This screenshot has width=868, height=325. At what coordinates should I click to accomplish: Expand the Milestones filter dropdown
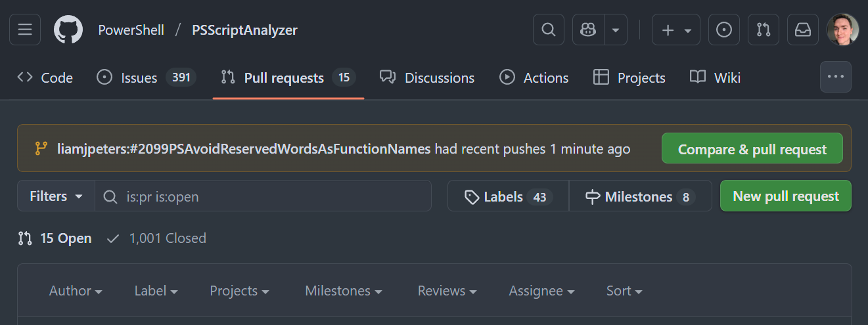(x=344, y=290)
